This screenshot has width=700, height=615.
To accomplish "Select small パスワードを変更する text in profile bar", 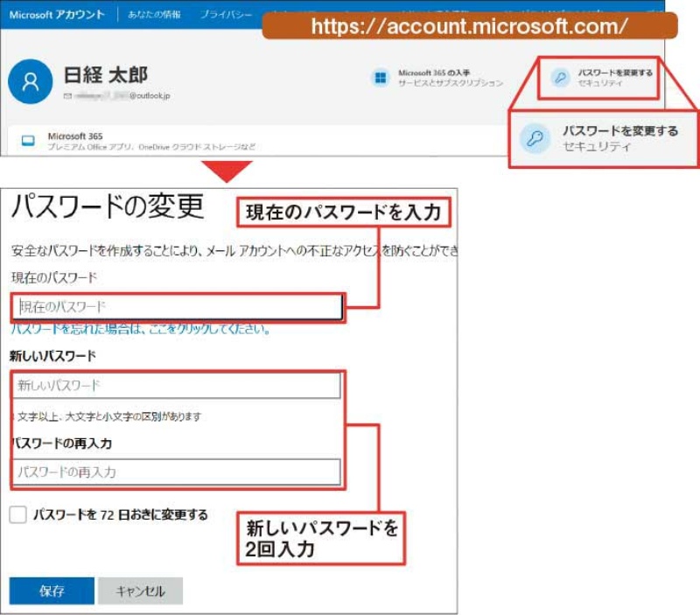I will [614, 73].
